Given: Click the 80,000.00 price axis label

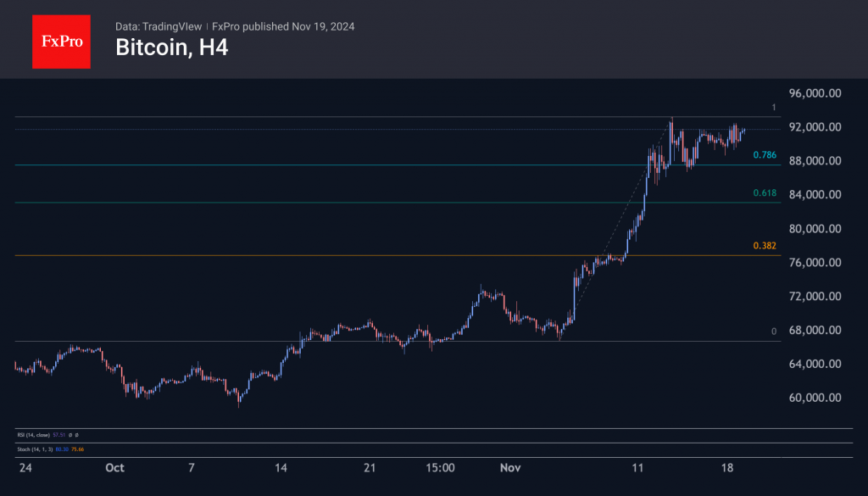Looking at the screenshot, I should 814,229.
